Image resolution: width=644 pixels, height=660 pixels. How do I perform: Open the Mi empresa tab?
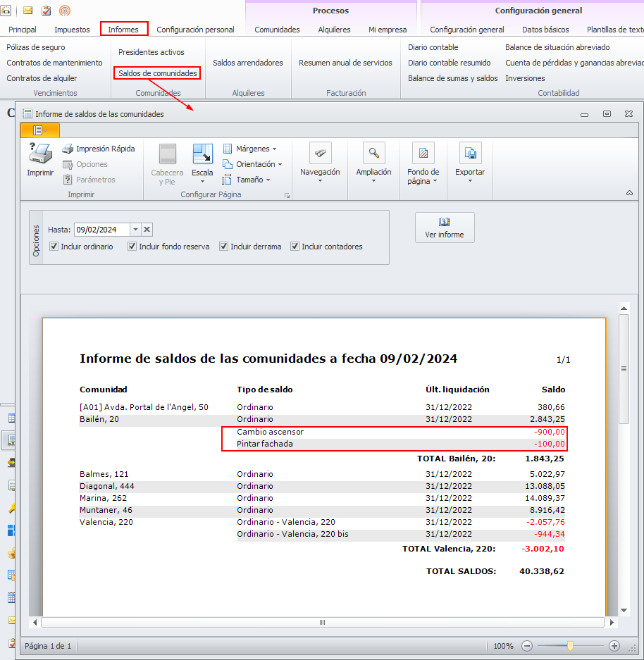coord(388,30)
